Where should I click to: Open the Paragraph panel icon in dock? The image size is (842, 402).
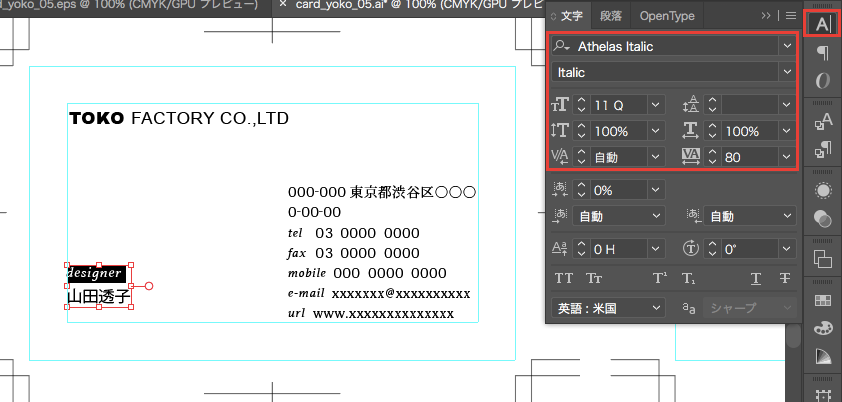pos(822,53)
